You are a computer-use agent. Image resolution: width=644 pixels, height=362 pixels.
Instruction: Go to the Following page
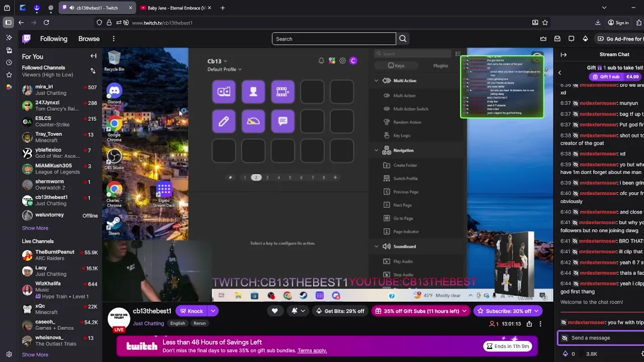53,39
